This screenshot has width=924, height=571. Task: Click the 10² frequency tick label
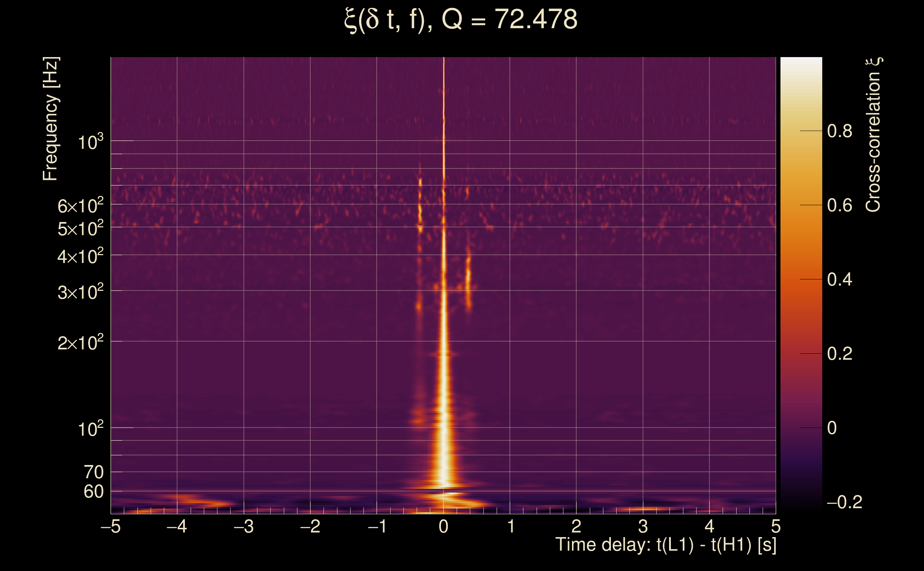point(90,429)
